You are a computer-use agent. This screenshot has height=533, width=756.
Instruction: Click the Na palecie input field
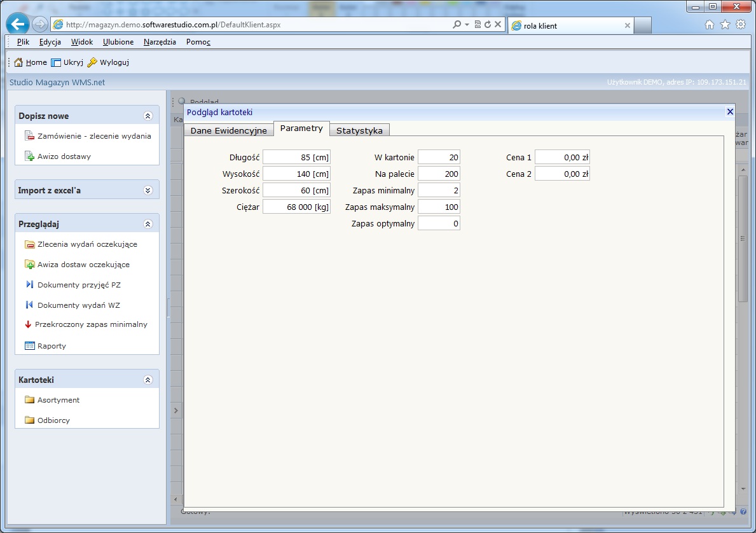tap(439, 174)
